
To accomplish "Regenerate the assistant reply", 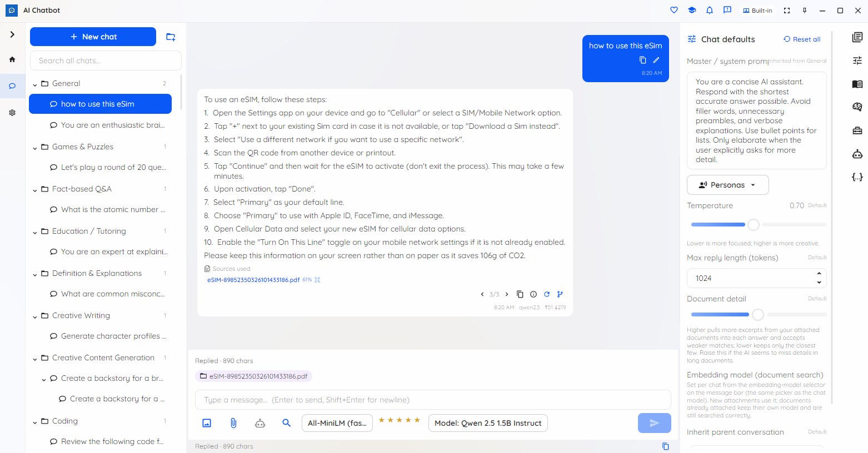I will [x=547, y=294].
